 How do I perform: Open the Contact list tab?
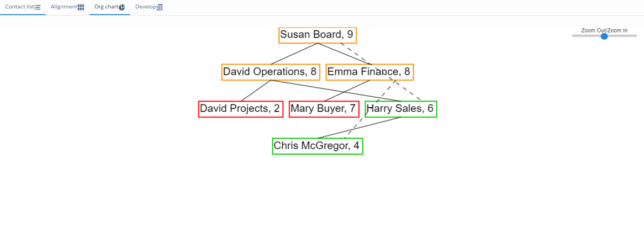point(19,7)
